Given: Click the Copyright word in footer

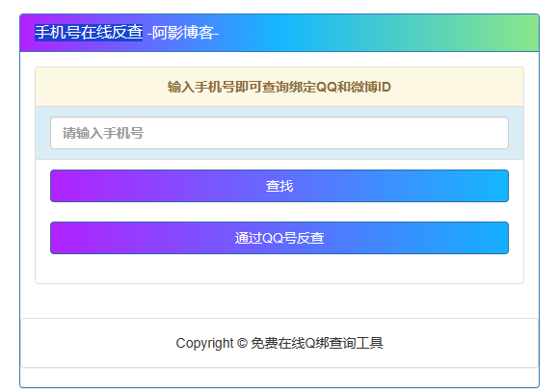Looking at the screenshot, I should coord(204,343).
